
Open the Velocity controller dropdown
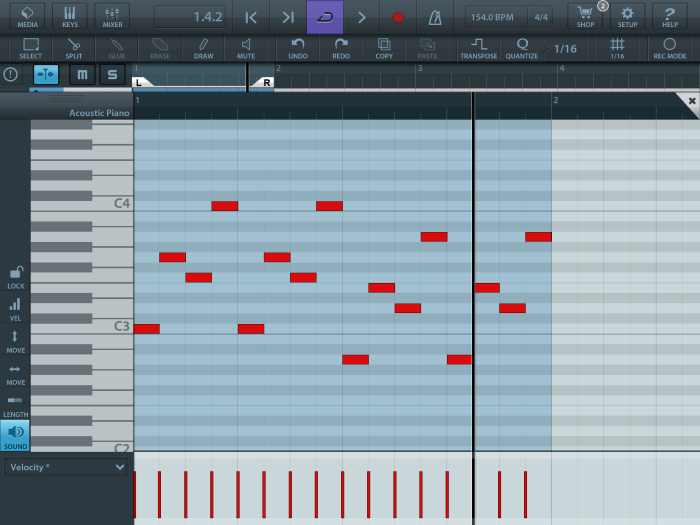pyautogui.click(x=66, y=467)
